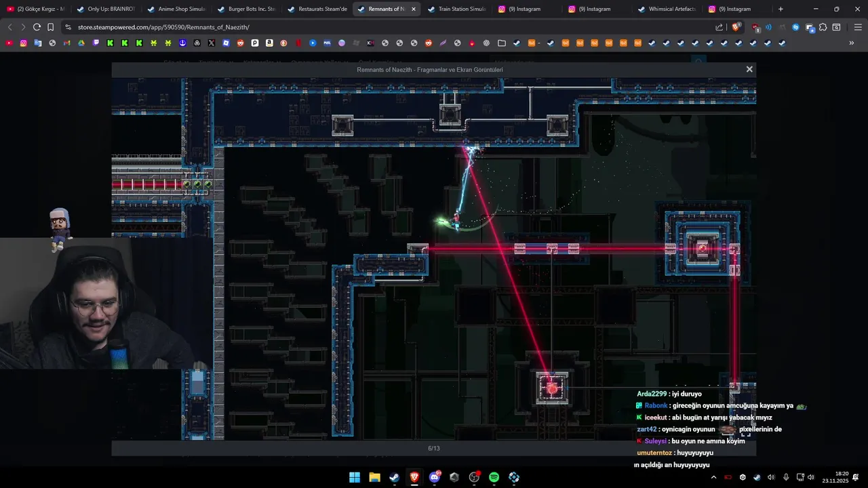Open the Shazam extension icon

[x=795, y=27]
